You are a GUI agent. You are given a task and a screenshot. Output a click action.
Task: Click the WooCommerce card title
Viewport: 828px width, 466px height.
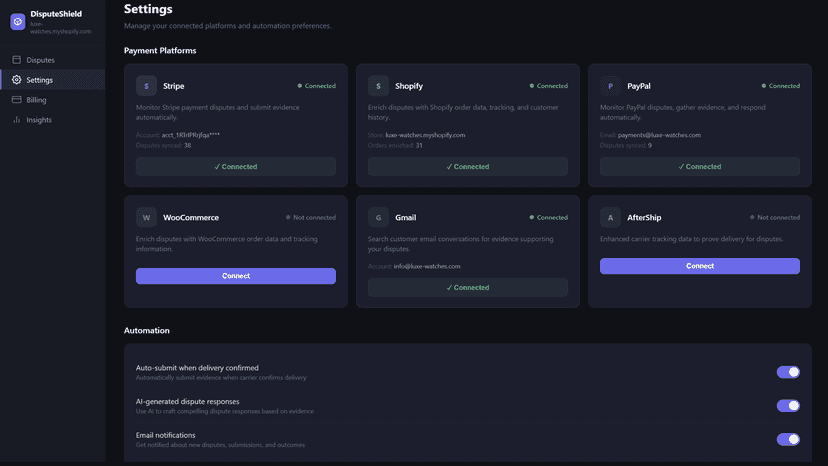coord(191,217)
